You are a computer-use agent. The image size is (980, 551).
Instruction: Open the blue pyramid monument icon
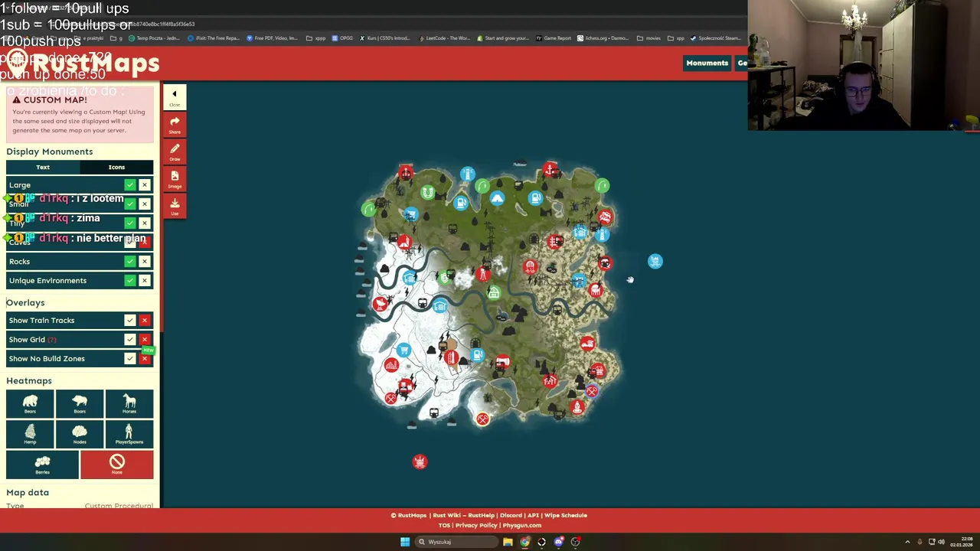click(497, 199)
